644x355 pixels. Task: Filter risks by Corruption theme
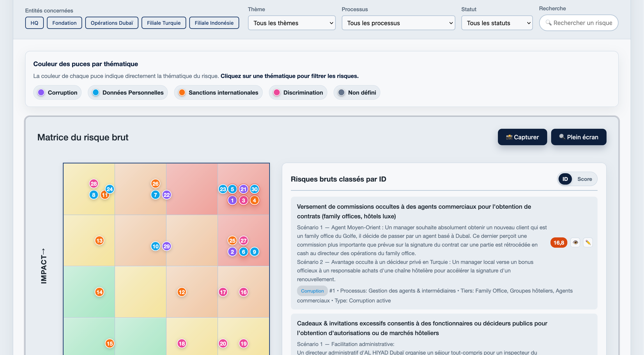pyautogui.click(x=57, y=92)
